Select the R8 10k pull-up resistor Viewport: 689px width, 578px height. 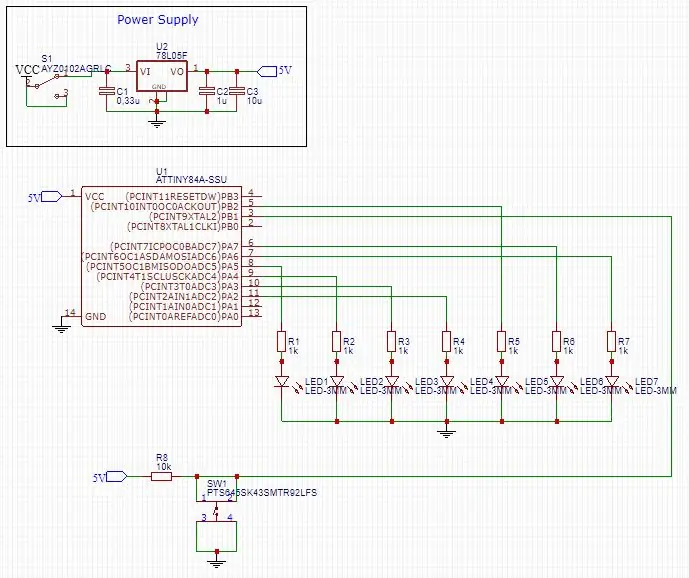[162, 476]
